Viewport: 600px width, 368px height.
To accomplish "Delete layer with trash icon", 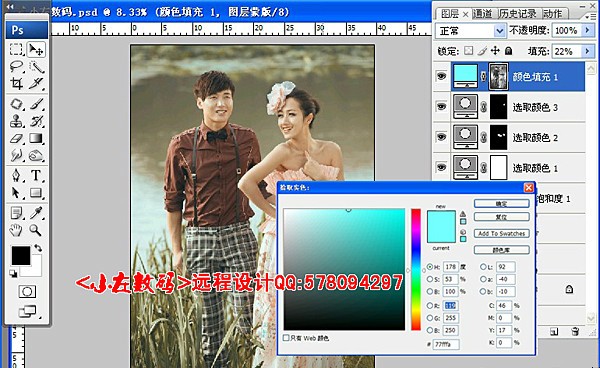I will click(575, 331).
